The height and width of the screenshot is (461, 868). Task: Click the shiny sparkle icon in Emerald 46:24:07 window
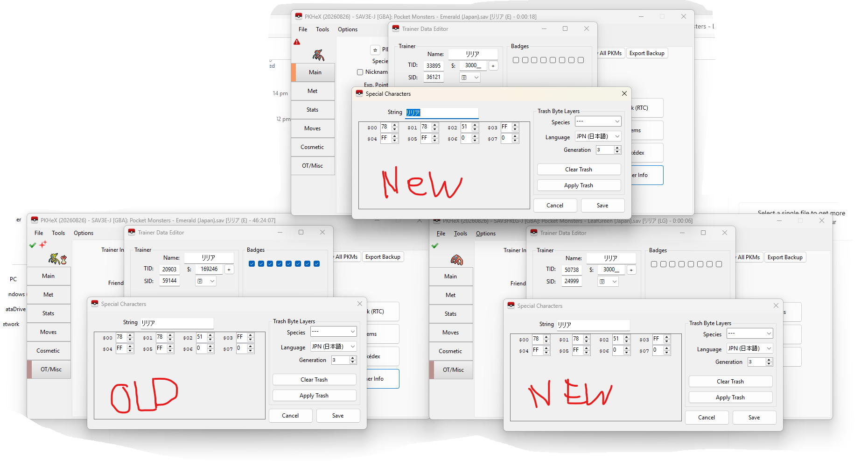pyautogui.click(x=43, y=244)
